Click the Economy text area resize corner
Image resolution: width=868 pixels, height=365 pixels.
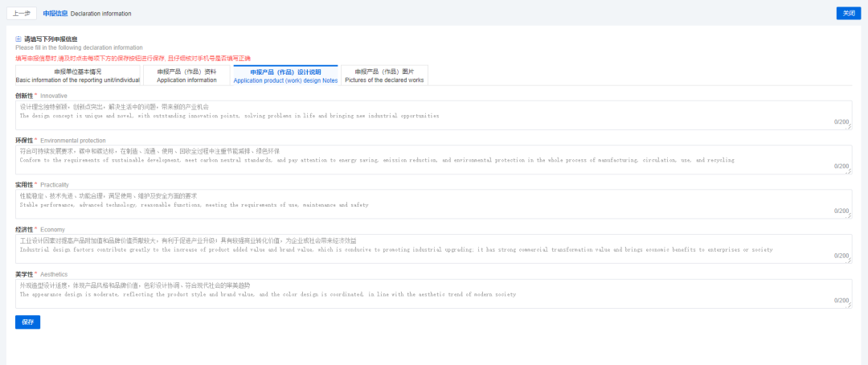coord(850,260)
